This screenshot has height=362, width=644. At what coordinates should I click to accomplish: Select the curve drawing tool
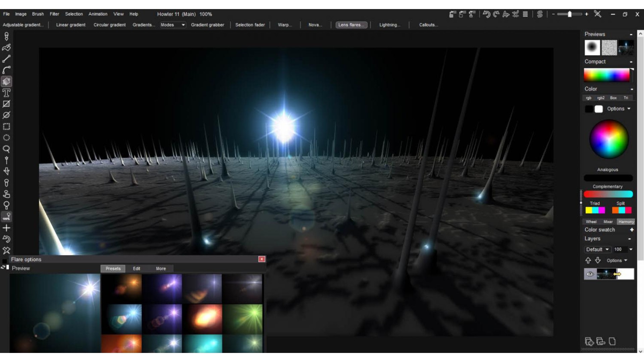click(x=6, y=70)
